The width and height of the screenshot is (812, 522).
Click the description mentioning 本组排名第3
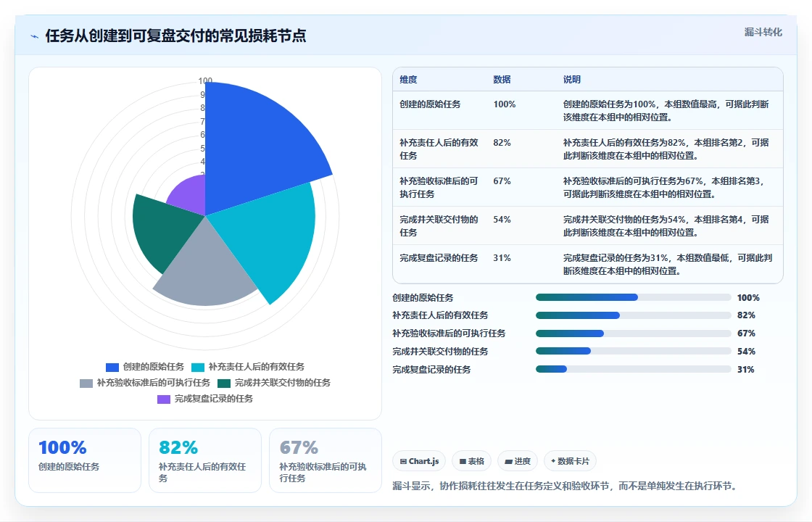[664, 187]
